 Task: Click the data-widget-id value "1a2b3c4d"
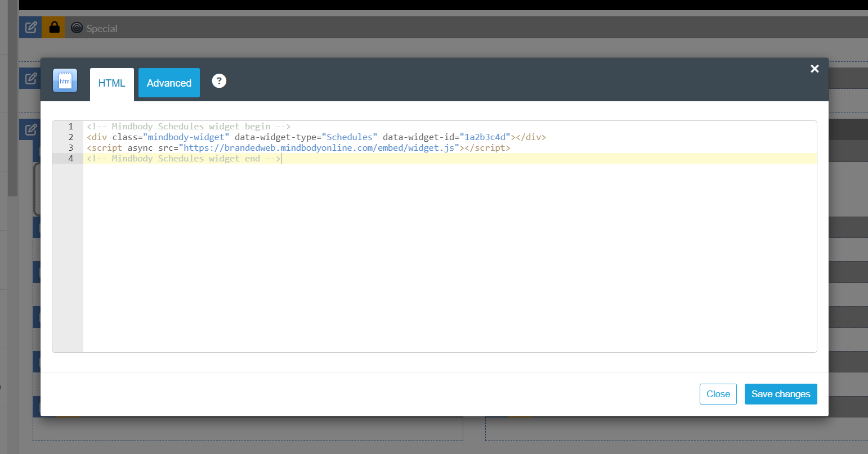pyautogui.click(x=485, y=137)
